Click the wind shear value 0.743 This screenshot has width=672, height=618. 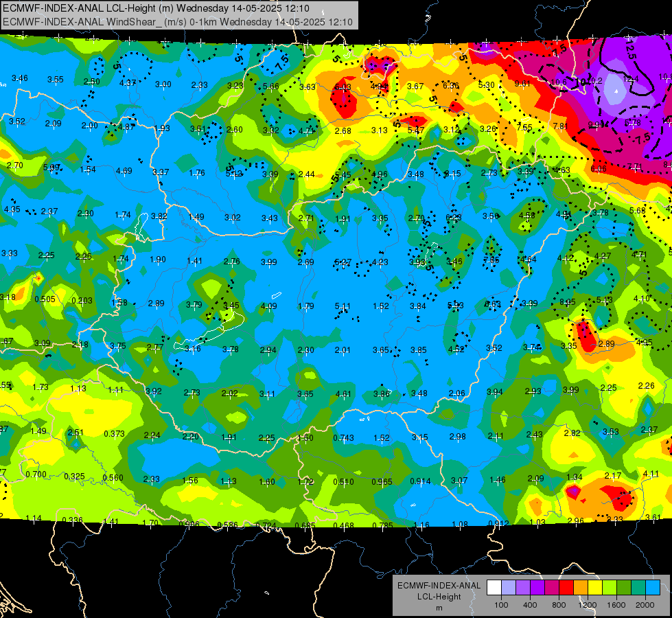344,437
